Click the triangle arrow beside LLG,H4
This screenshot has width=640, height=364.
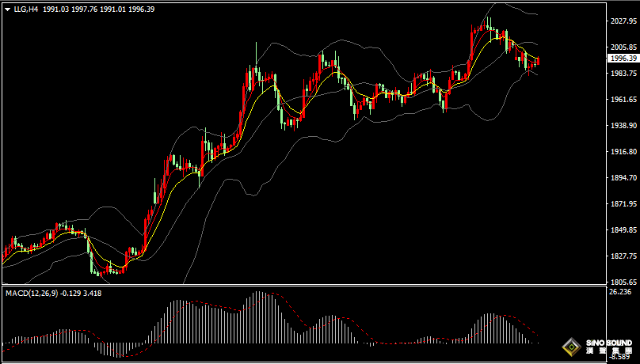click(7, 9)
